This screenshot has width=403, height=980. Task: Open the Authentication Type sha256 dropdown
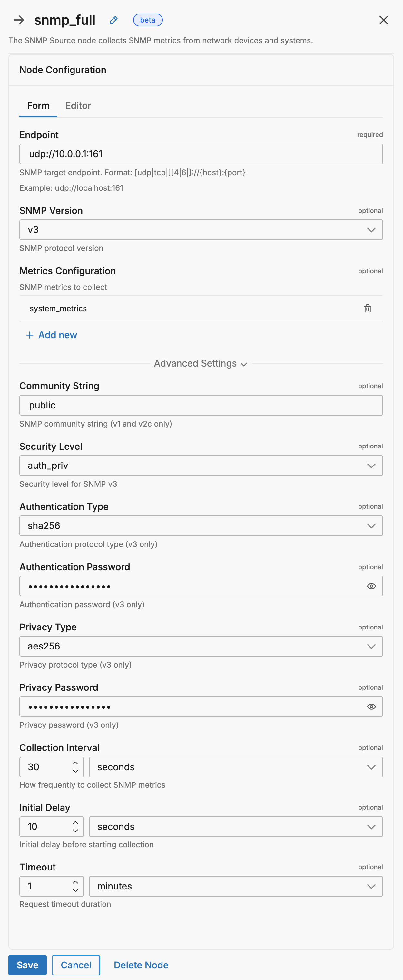coord(201,526)
